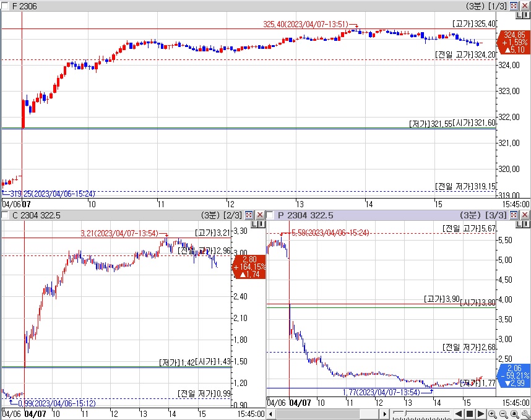Click the [고가]3.90 label in put chart
Screen dimensions: 531x420
click(442, 299)
